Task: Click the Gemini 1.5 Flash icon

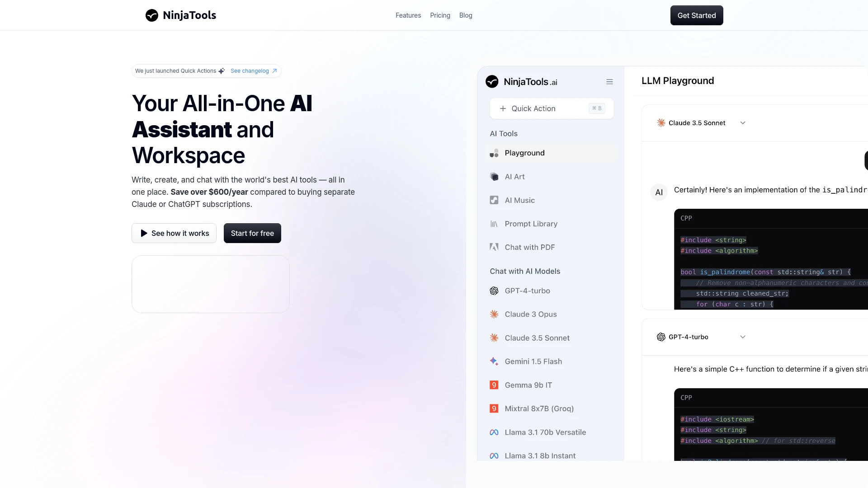Action: [494, 361]
